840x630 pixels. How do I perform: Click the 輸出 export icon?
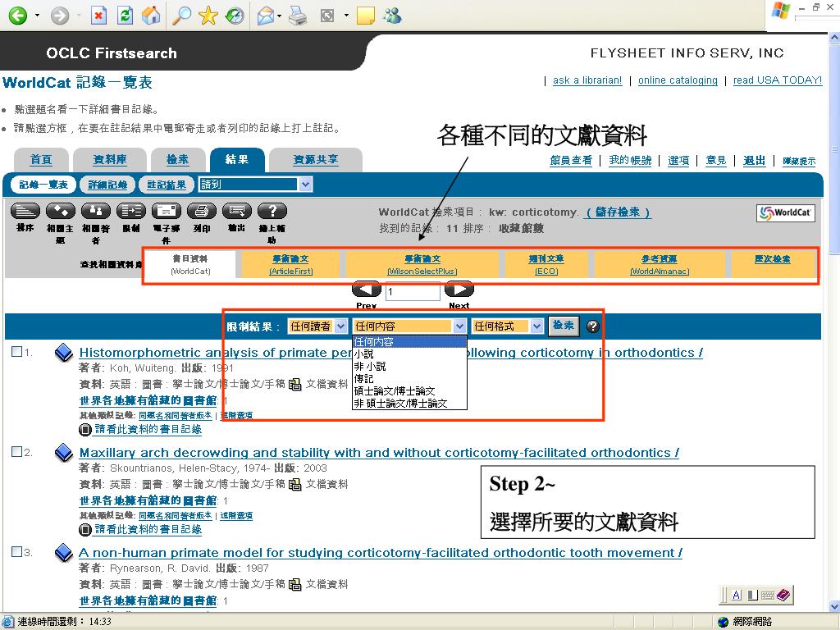point(237,211)
